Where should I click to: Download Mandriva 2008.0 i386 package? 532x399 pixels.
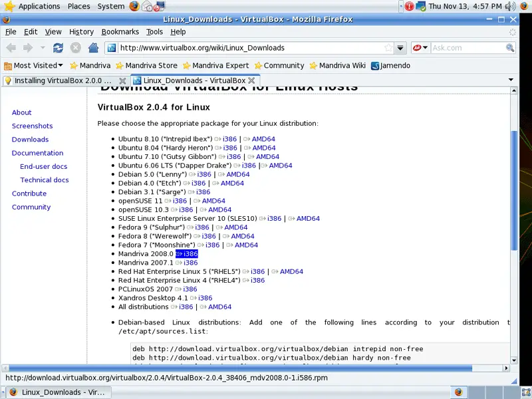pyautogui.click(x=190, y=254)
